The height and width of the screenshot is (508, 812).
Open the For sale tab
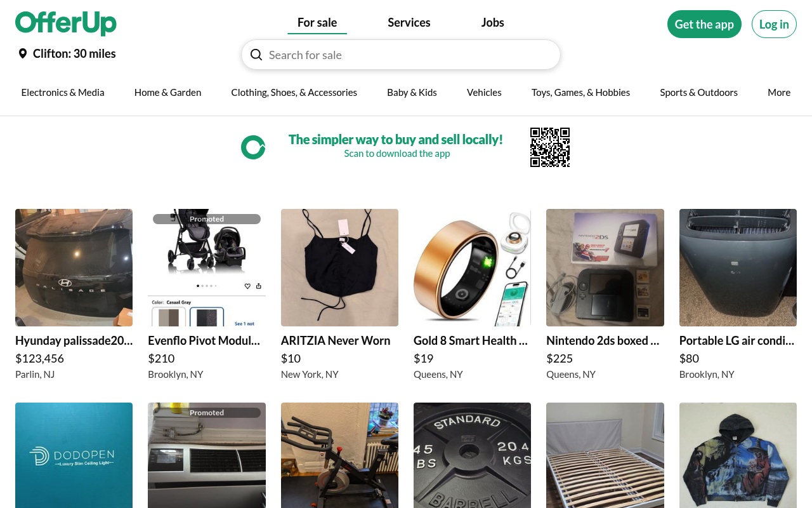point(317,23)
